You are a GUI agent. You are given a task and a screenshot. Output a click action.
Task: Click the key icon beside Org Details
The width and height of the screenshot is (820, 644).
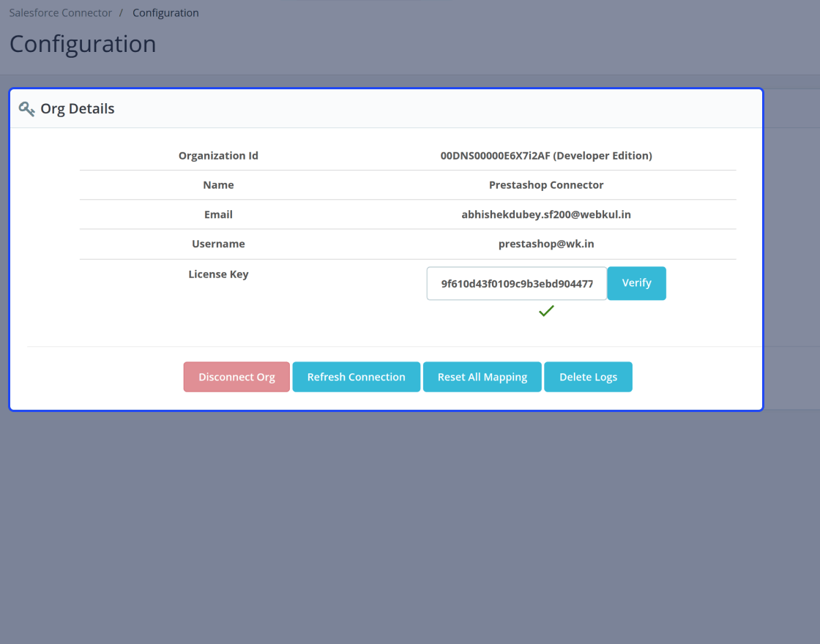click(x=26, y=109)
